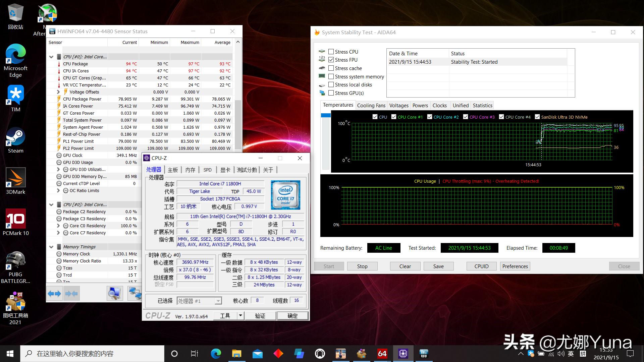
Task: Expand OC Ratio Limits sensor group
Action: pyautogui.click(x=58, y=190)
